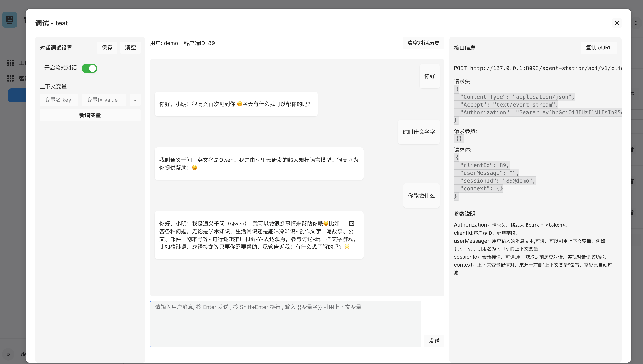Image resolution: width=643 pixels, height=364 pixels.
Task: Click the D user avatar at bottom left
Action: point(8,354)
